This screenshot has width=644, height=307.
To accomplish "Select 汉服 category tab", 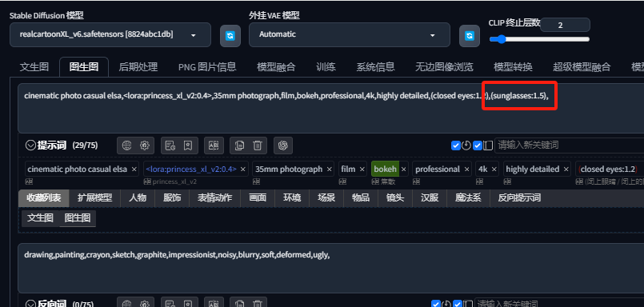I will (x=430, y=197).
